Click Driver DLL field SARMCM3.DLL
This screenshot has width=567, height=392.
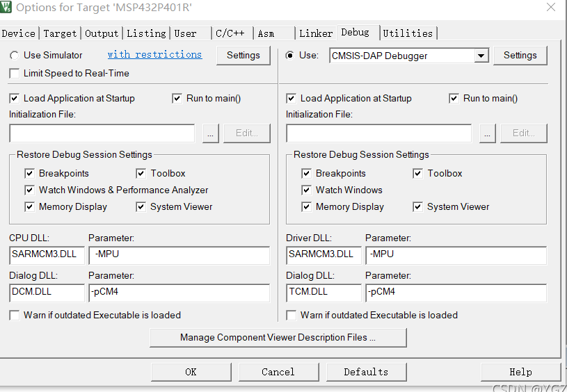pos(324,255)
